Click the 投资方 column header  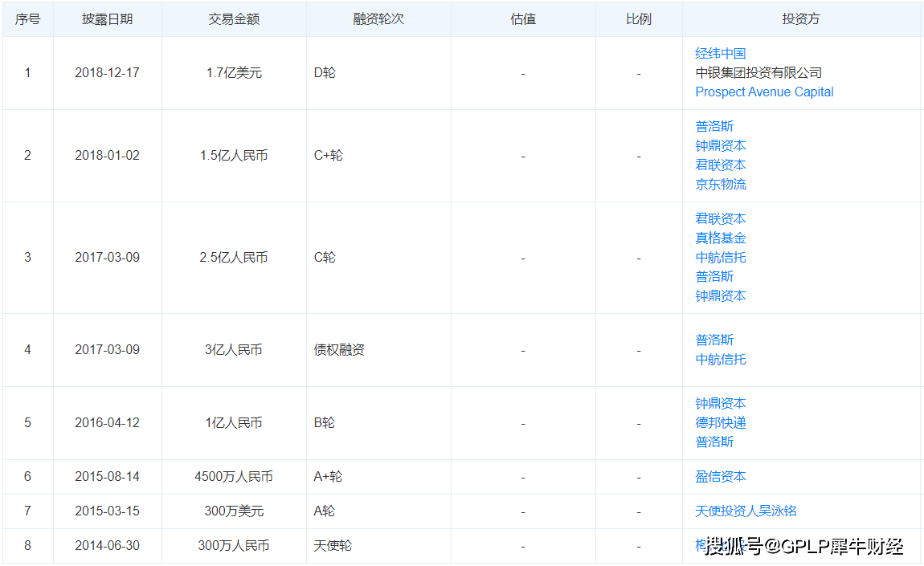[x=801, y=18]
